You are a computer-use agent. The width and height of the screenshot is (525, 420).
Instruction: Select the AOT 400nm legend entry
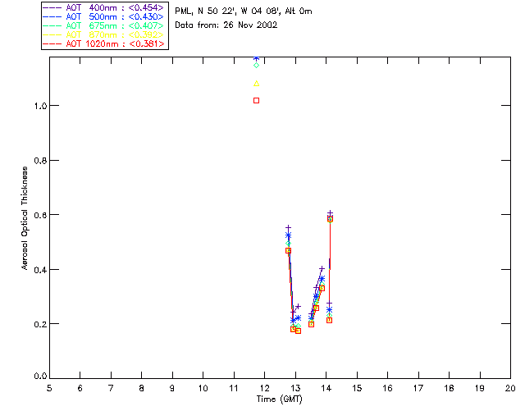pyautogui.click(x=105, y=7)
